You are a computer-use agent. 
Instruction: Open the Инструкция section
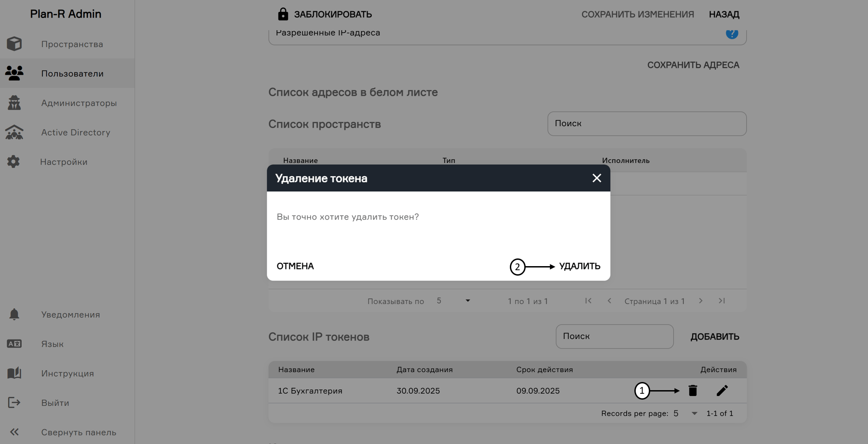click(x=14, y=373)
